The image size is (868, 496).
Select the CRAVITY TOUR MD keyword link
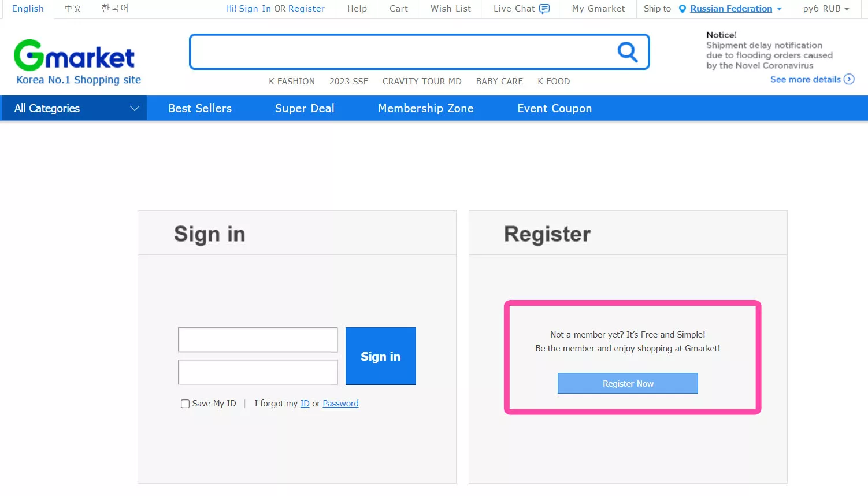(x=422, y=82)
